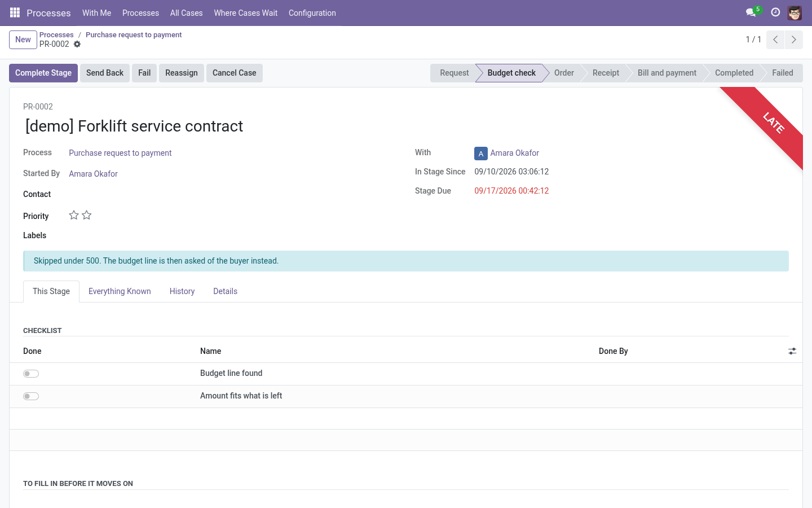Toggle Done for Amount fits what is left
Image resolution: width=812 pixels, height=508 pixels.
point(31,396)
